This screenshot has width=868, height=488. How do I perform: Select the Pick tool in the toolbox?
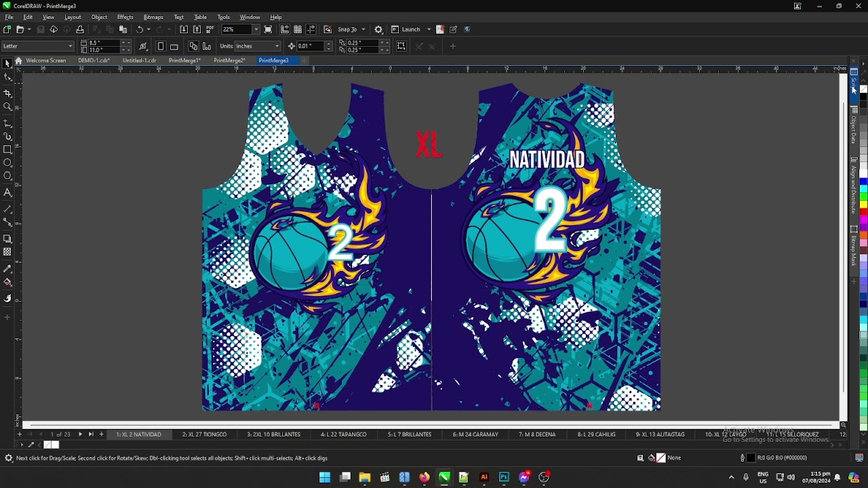[x=7, y=63]
